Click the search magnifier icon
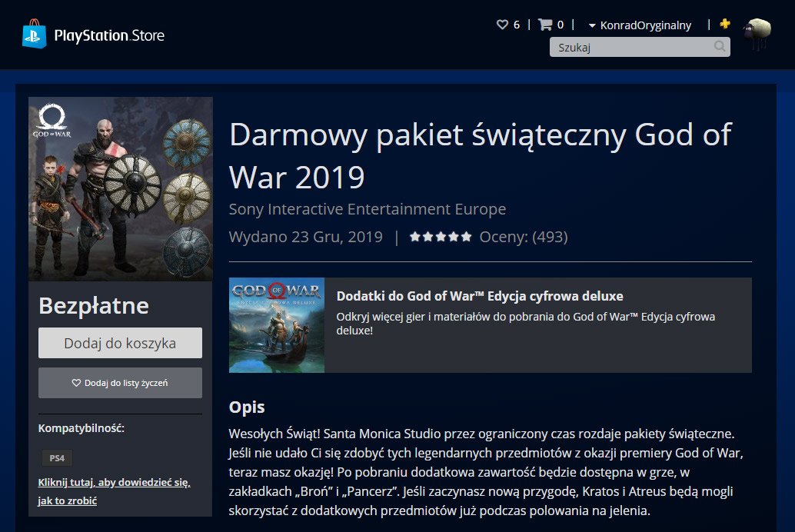This screenshot has width=795, height=532. pyautogui.click(x=719, y=47)
